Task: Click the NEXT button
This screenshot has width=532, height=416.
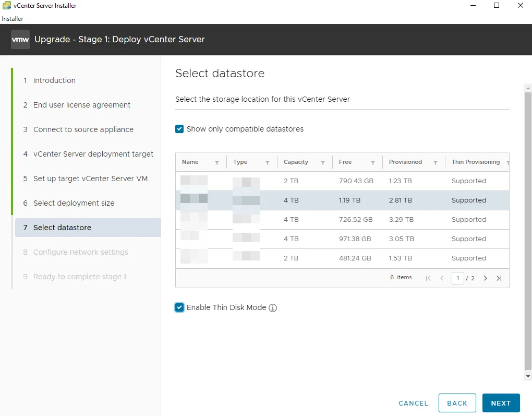Action: pos(501,403)
